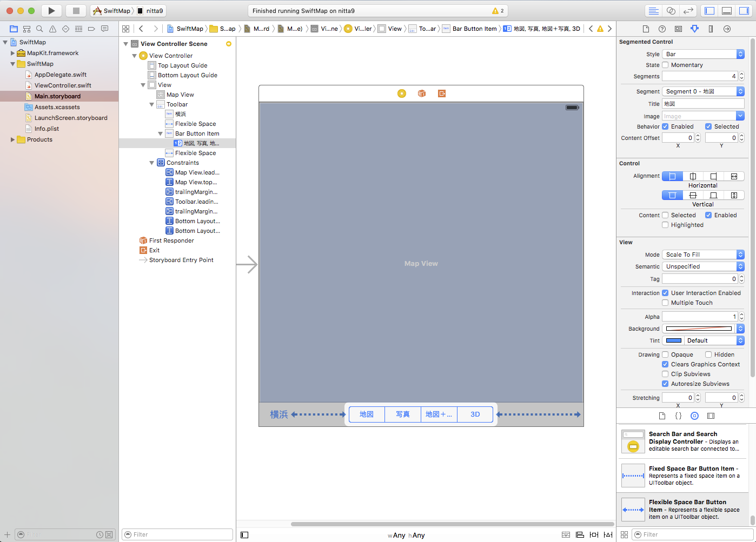Show the Object library icon
756x542 pixels.
(694, 416)
